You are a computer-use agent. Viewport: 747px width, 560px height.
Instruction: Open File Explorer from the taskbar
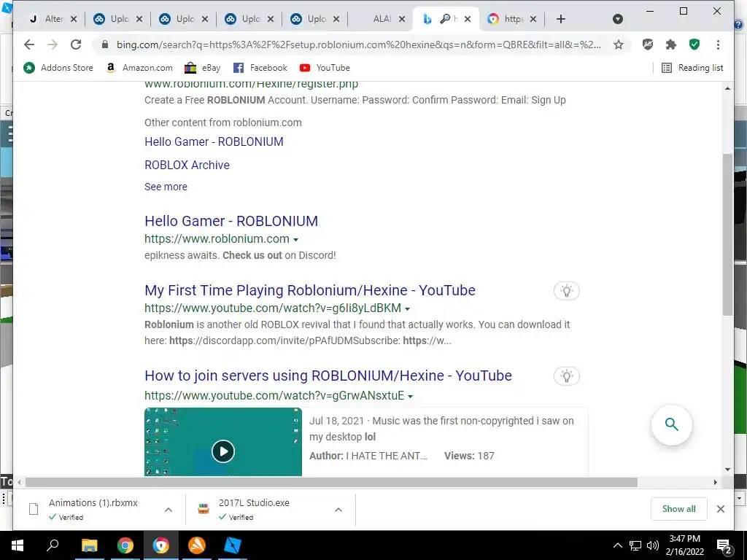point(89,545)
